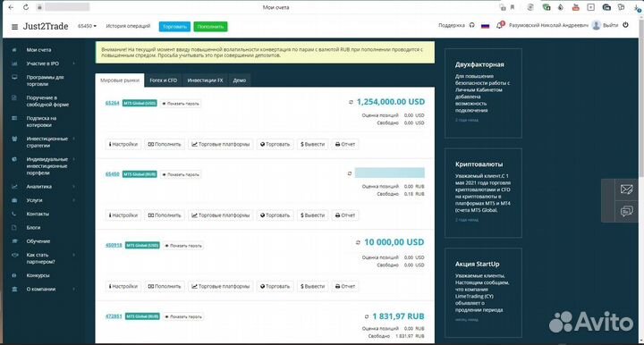Open account number 65264 link

point(112,103)
